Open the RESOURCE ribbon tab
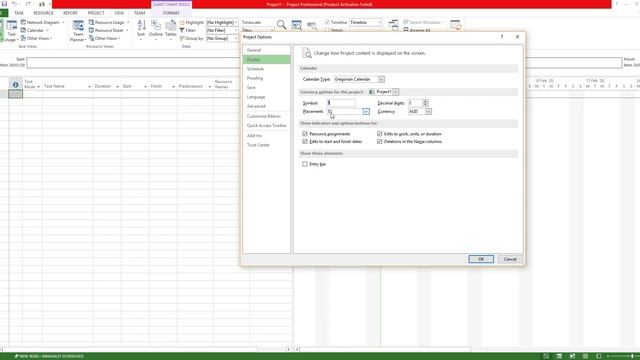This screenshot has width=640, height=360. pyautogui.click(x=43, y=13)
